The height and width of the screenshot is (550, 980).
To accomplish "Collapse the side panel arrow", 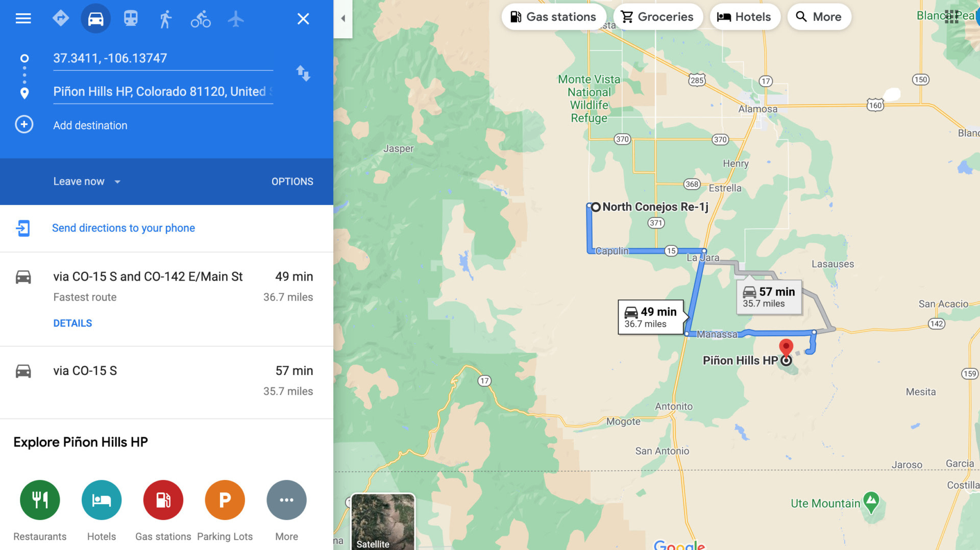I will coord(343,19).
